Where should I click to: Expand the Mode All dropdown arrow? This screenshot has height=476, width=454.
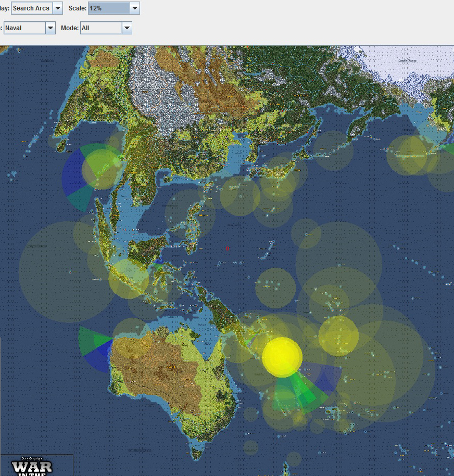pyautogui.click(x=127, y=28)
